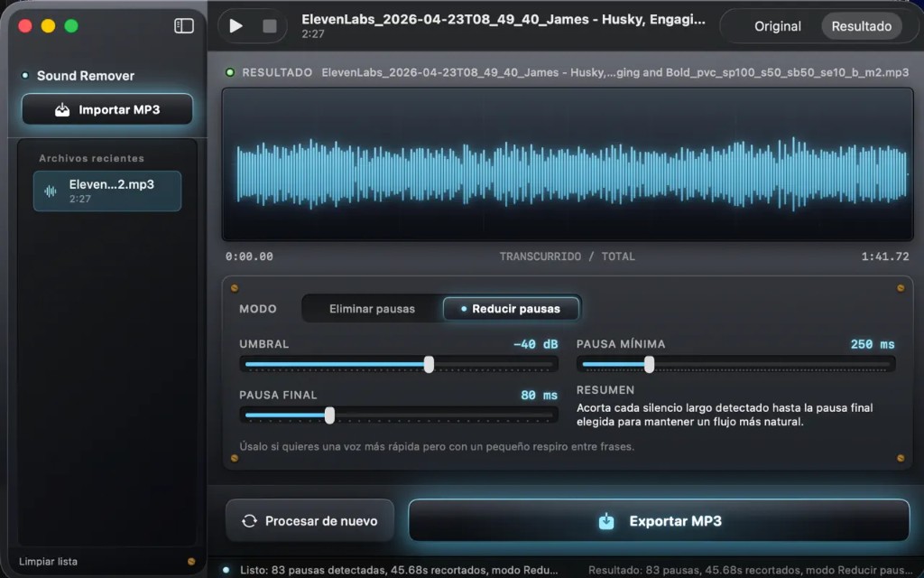This screenshot has width=924, height=578.
Task: Click the blue status dot left of Listo
Action: (x=226, y=571)
